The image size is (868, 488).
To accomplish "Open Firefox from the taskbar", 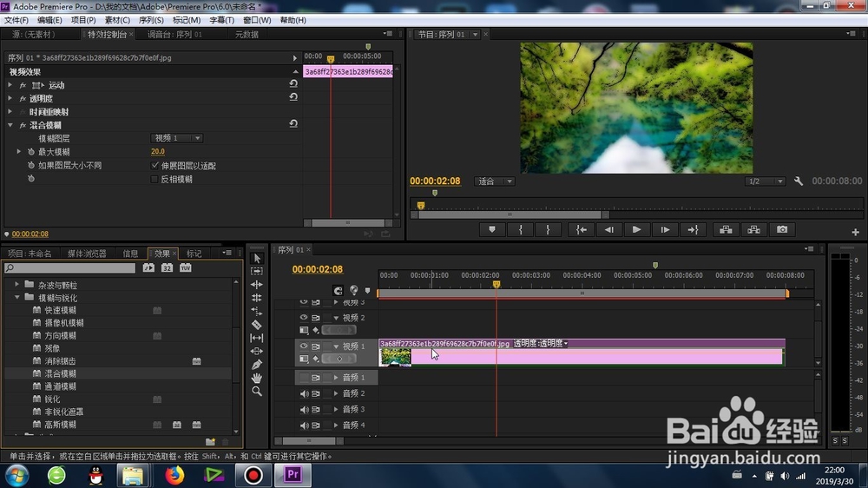I will [174, 475].
